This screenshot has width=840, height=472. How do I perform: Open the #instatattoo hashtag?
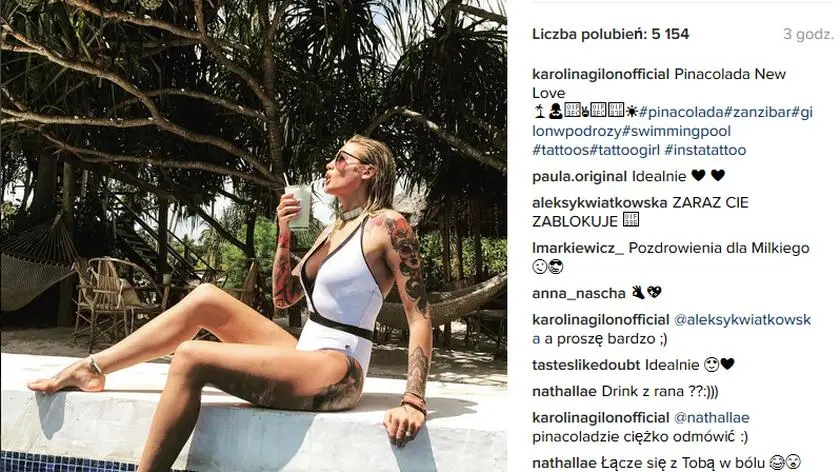pos(705,150)
